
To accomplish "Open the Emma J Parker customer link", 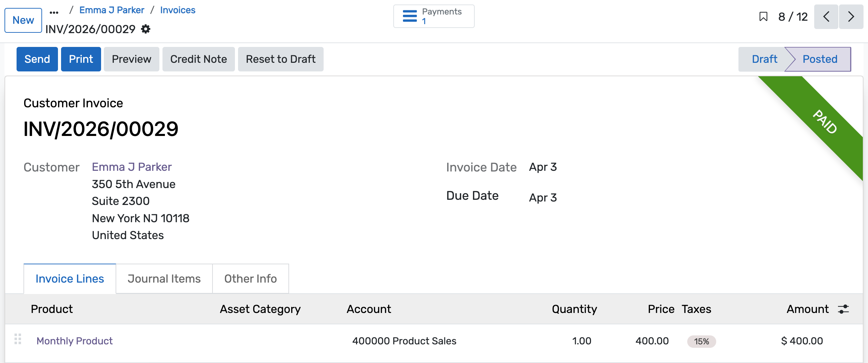I will point(131,167).
